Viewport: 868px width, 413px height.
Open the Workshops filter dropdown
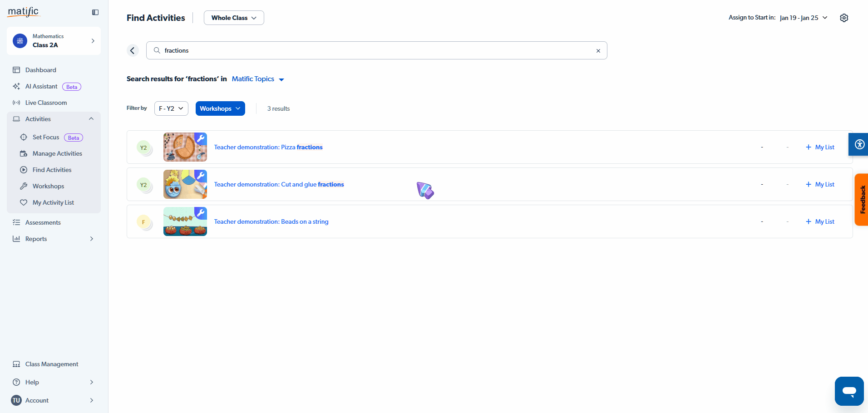click(220, 108)
